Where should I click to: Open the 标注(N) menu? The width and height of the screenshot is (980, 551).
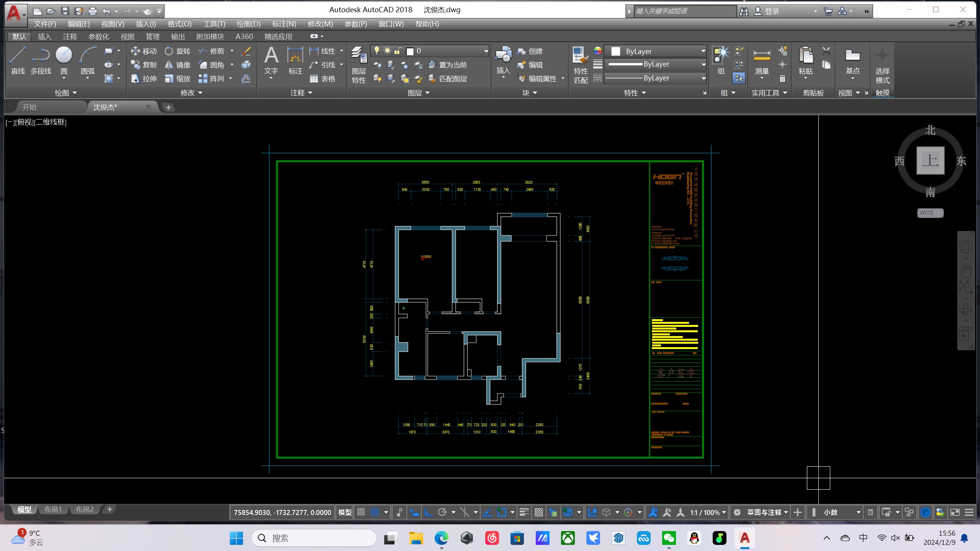point(284,24)
